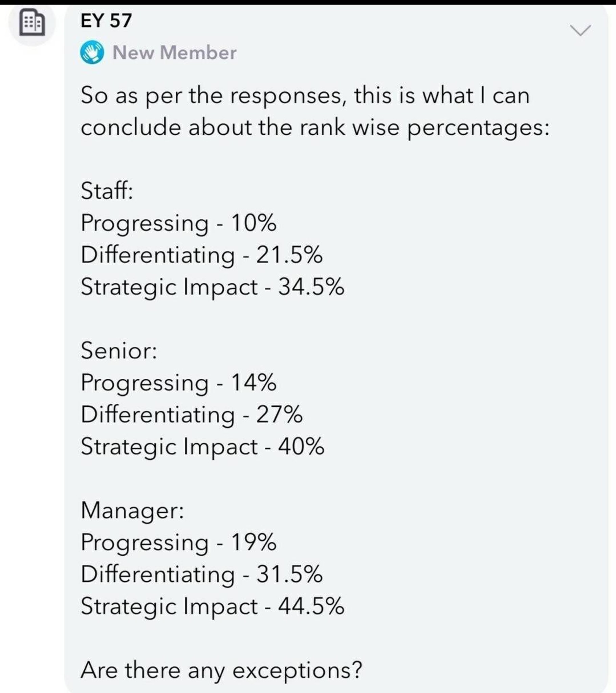Viewport: 616px width, 693px height.
Task: Click the 'Senior:' heading
Action: [119, 350]
